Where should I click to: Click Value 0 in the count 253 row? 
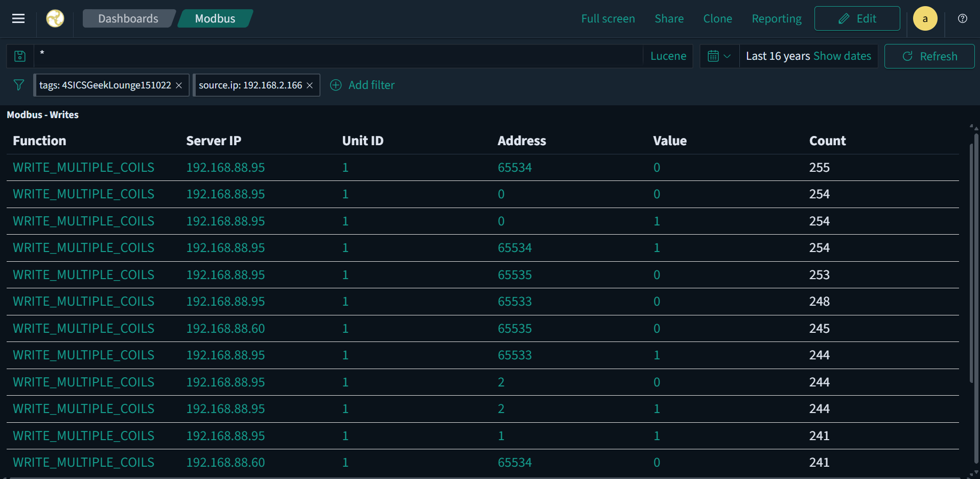(657, 275)
